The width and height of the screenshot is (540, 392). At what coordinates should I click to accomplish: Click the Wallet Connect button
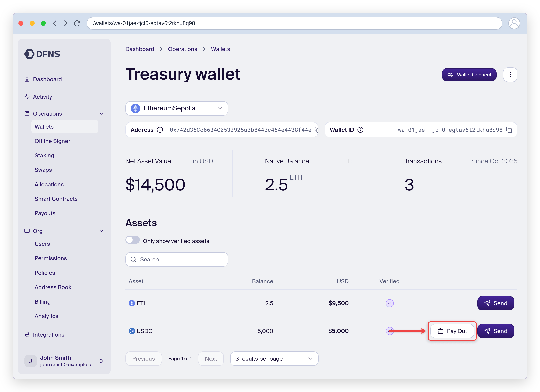(469, 75)
